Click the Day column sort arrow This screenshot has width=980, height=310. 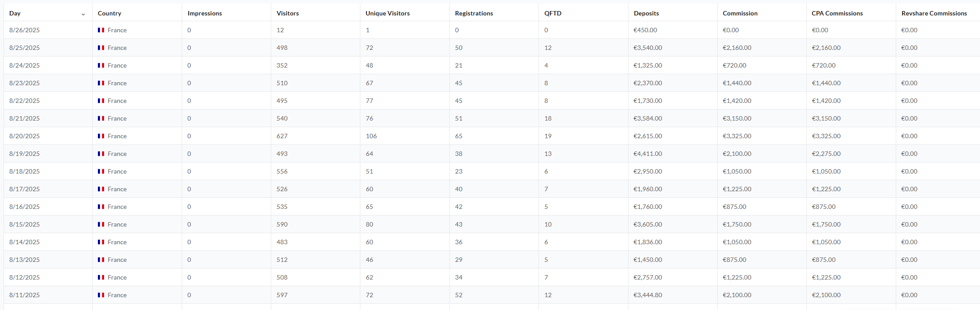[x=83, y=14]
